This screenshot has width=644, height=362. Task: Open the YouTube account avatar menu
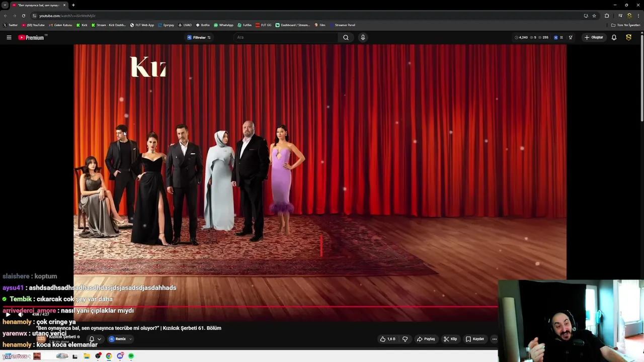[628, 37]
